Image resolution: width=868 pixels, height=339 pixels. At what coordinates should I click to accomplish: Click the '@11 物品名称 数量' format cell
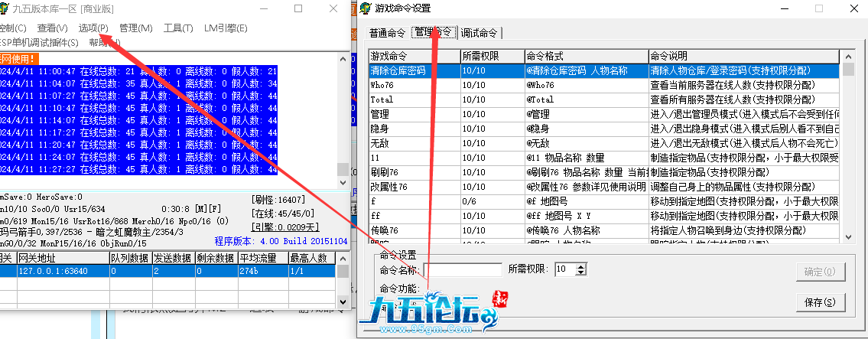587,158
